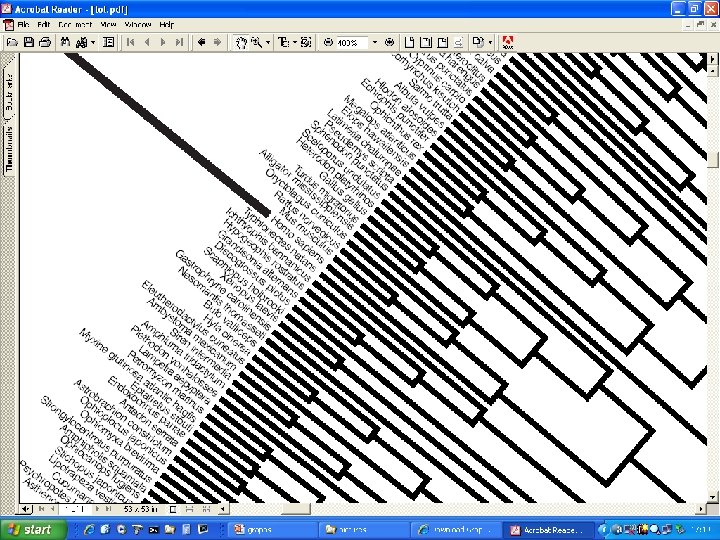The image size is (720, 540).
Task: Go to Last Page toolbar button
Action: [179, 43]
